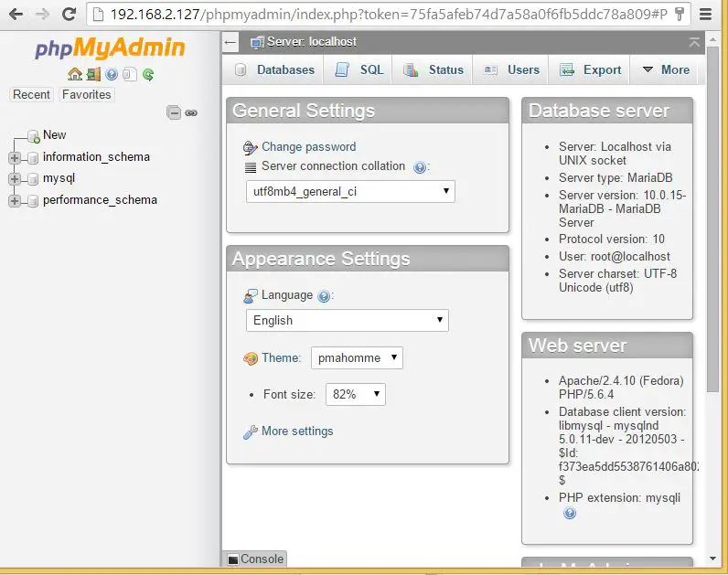This screenshot has height=575, width=728.
Task: Click the copy documents icon in sidebar
Action: coord(130,74)
